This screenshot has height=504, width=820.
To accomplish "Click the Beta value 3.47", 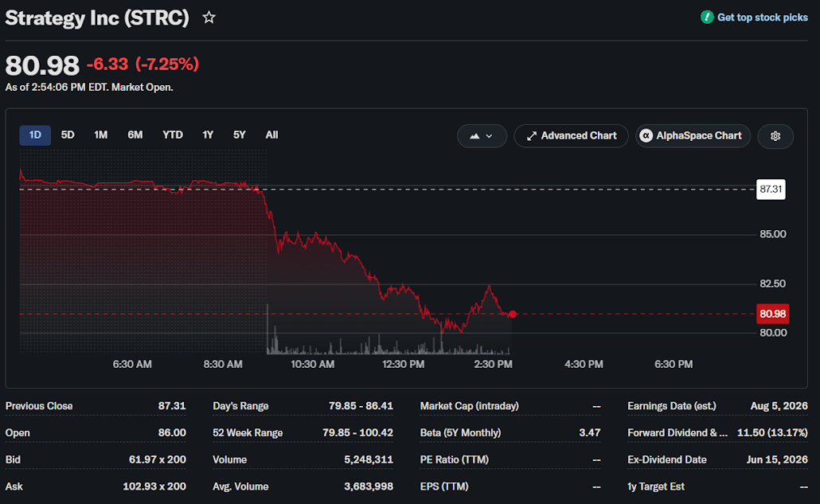I will (590, 433).
